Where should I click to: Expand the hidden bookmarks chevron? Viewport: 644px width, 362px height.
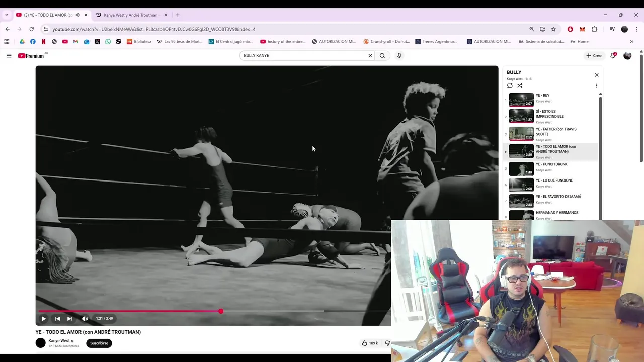(x=632, y=42)
